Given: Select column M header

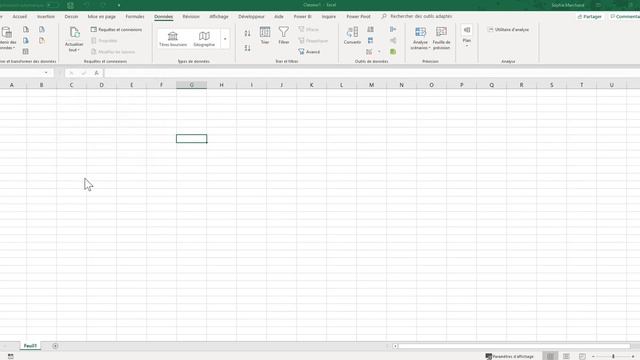Looking at the screenshot, I should [x=371, y=85].
